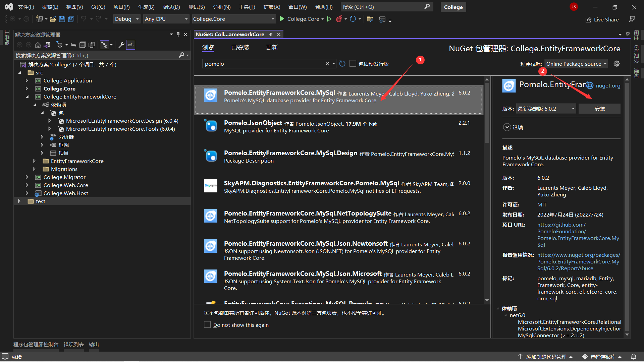Check the Do not show this again box
Image resolution: width=644 pixels, height=362 pixels.
[x=207, y=325]
